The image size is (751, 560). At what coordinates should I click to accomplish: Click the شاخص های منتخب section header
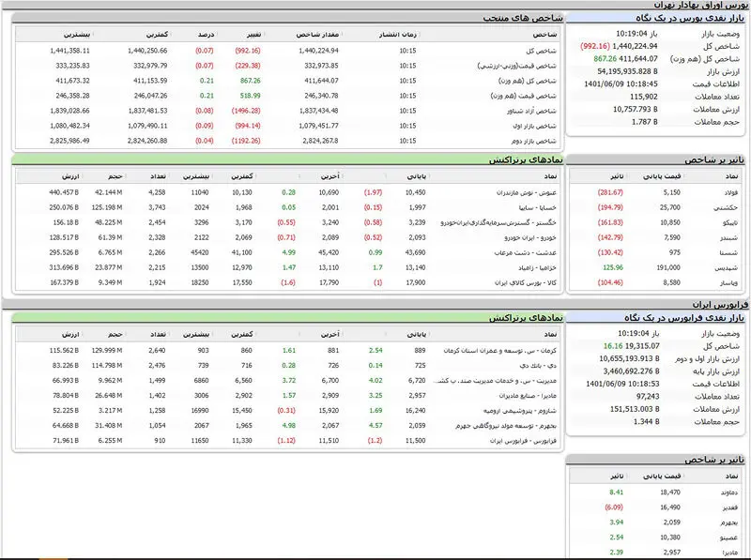(x=523, y=18)
